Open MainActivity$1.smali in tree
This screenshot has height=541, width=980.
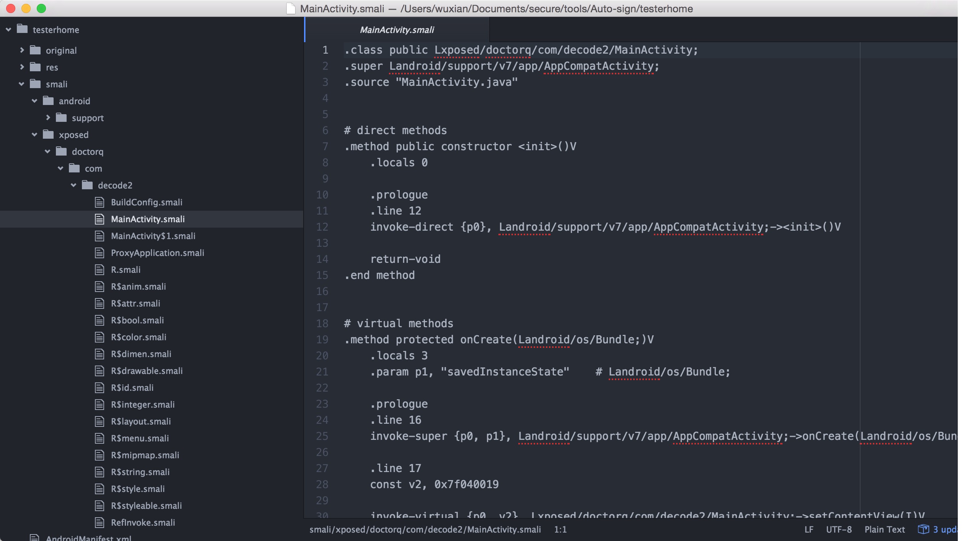(x=153, y=236)
